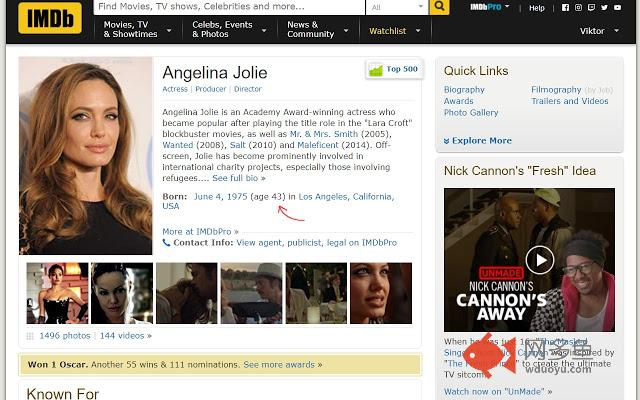
Task: Click the Actress job link
Action: (175, 89)
